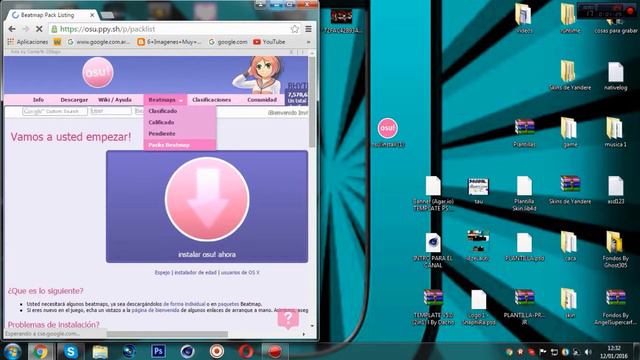
Task: Open File Explorer from the taskbar
Action: point(100,351)
